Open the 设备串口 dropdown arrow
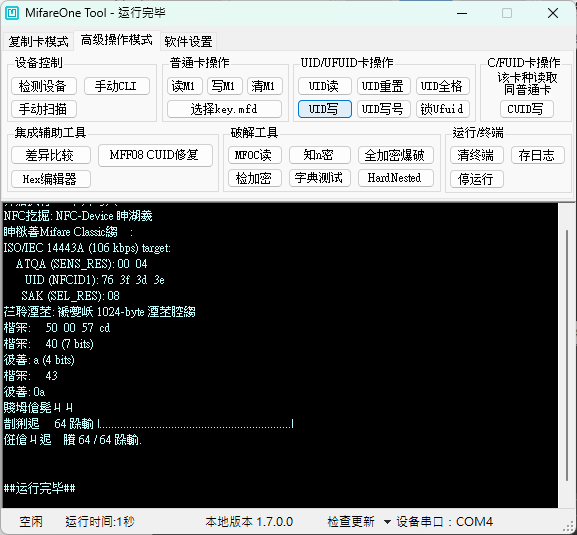 [387, 522]
